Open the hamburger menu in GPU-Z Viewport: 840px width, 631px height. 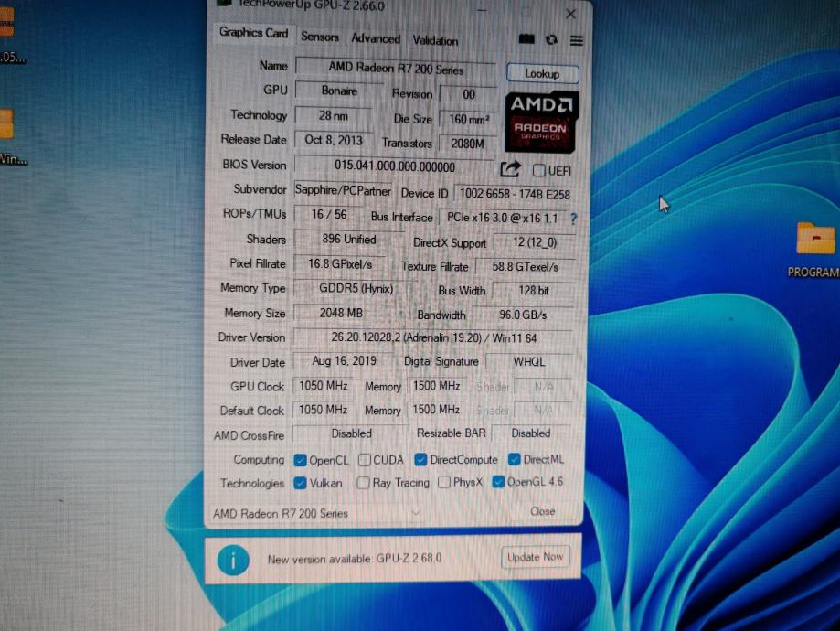pyautogui.click(x=577, y=41)
